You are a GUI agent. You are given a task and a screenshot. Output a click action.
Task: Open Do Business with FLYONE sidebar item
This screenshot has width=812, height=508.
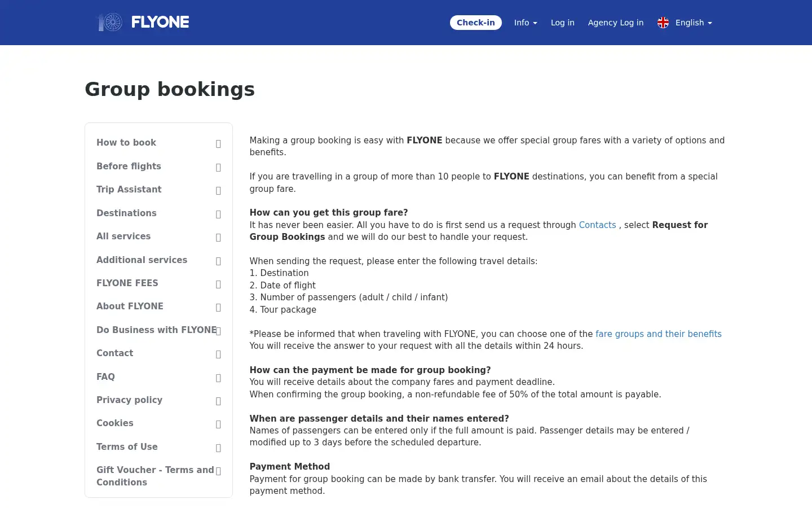click(x=158, y=330)
